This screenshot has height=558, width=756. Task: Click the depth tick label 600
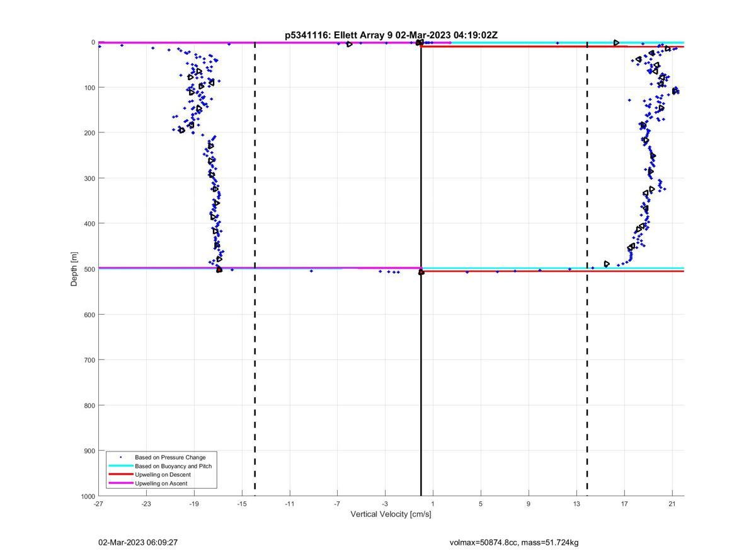pyautogui.click(x=89, y=314)
